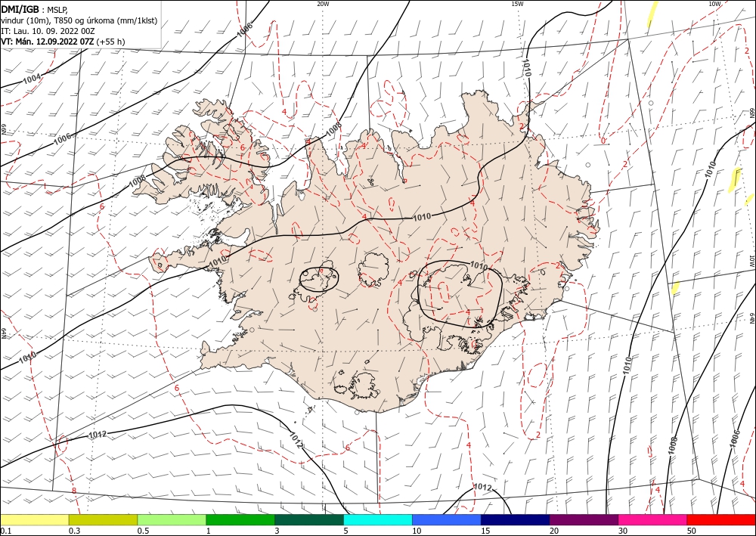
Task: Pick the cyan 5–10 legend swatch
Action: pos(378,519)
